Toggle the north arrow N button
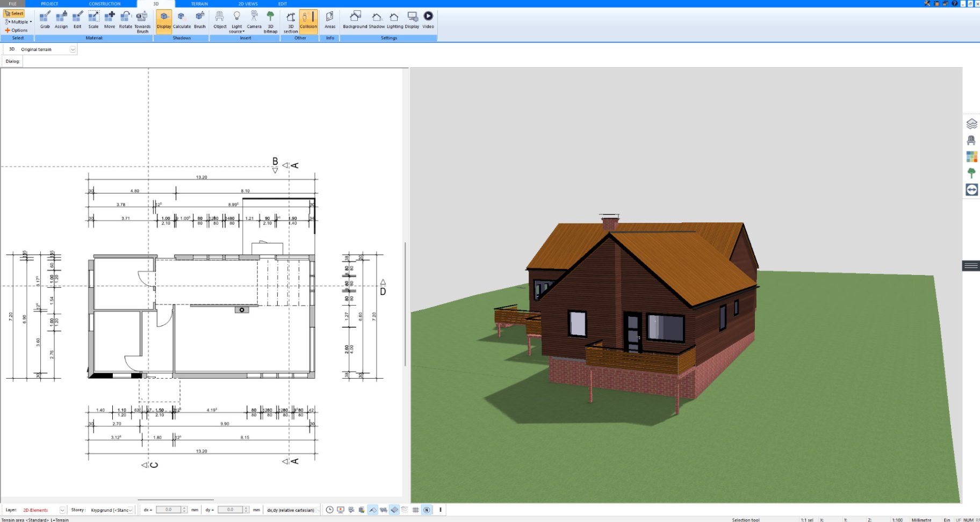980x522 pixels. pyautogui.click(x=427, y=510)
